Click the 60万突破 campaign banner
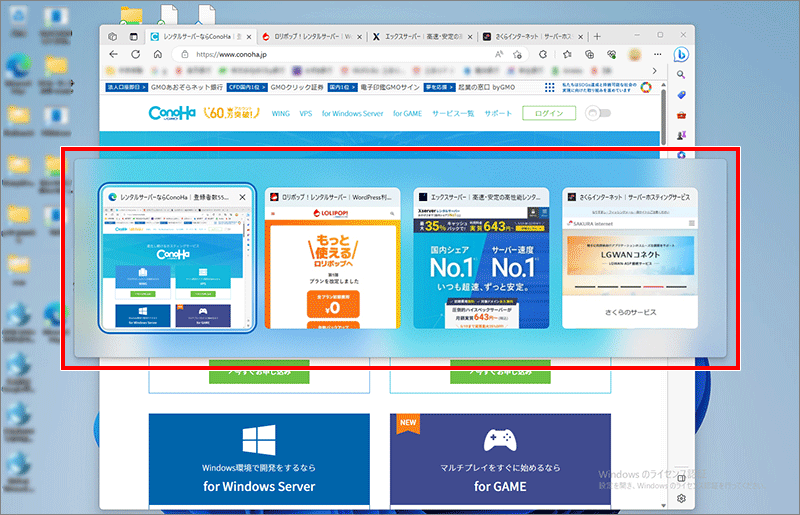 coord(232,113)
